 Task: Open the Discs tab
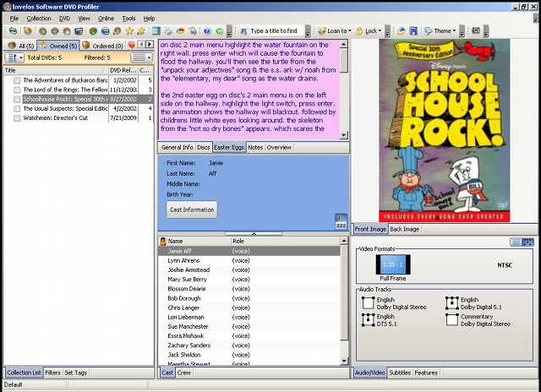coord(204,147)
